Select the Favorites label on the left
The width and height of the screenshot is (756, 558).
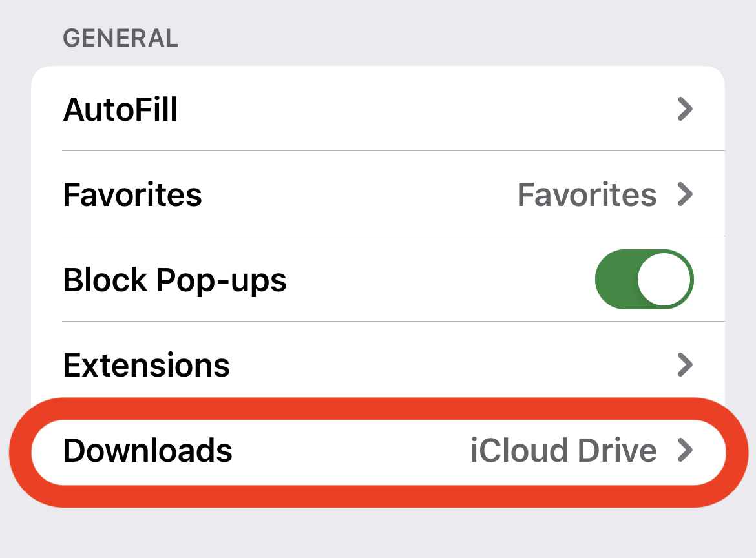[132, 194]
